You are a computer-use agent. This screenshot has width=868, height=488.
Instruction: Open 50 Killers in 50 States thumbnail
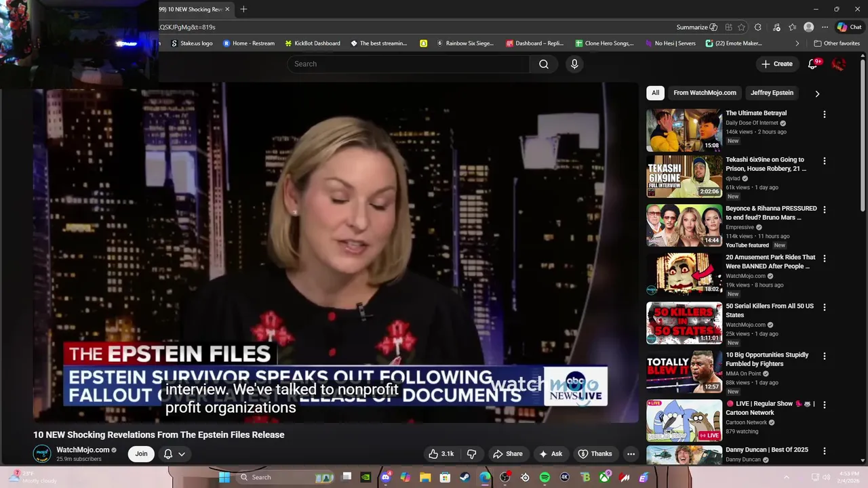pyautogui.click(x=684, y=323)
